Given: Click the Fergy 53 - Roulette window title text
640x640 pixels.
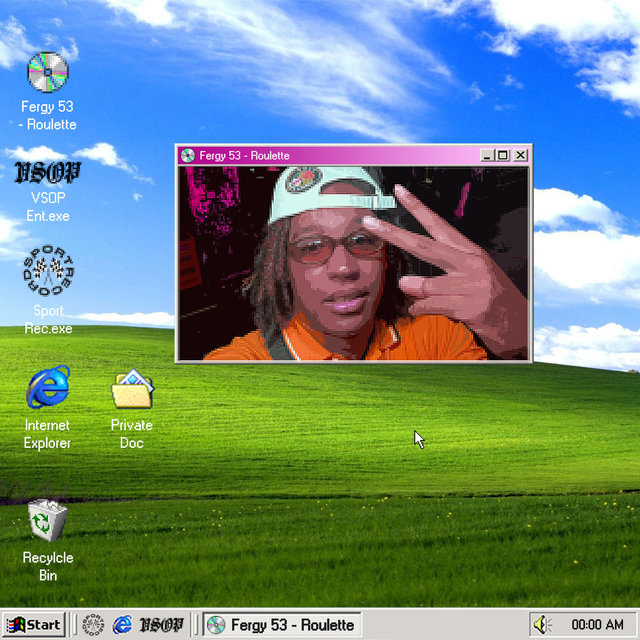Looking at the screenshot, I should [244, 156].
